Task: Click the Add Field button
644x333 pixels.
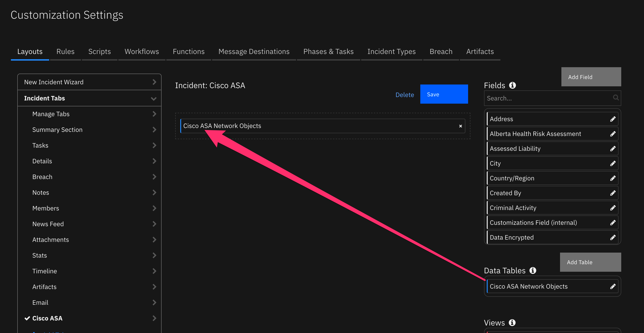Action: coord(591,77)
